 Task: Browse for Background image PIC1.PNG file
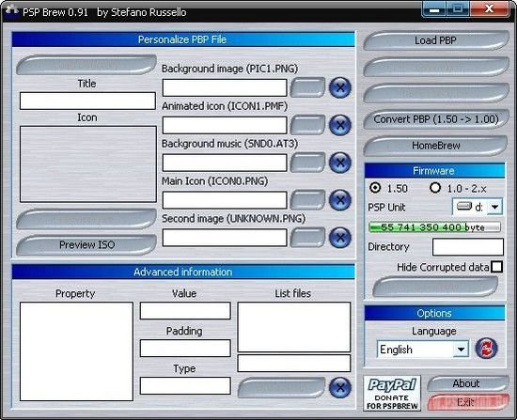(x=307, y=87)
